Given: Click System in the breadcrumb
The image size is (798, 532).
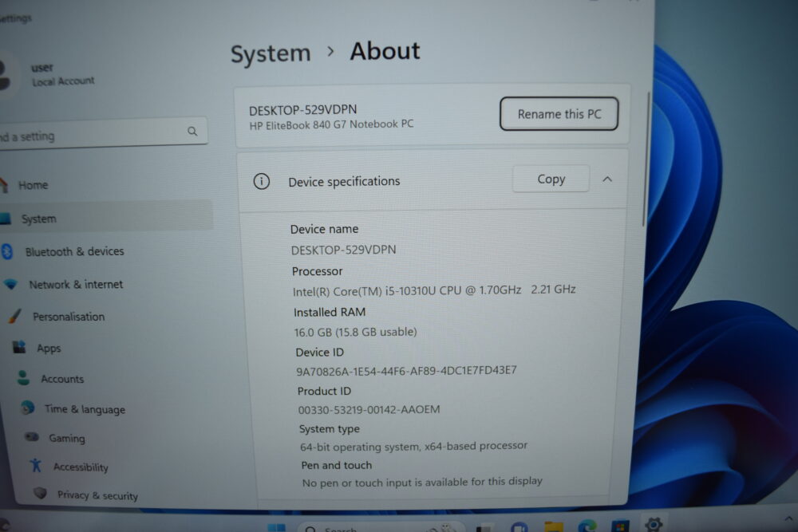Looking at the screenshot, I should (271, 54).
